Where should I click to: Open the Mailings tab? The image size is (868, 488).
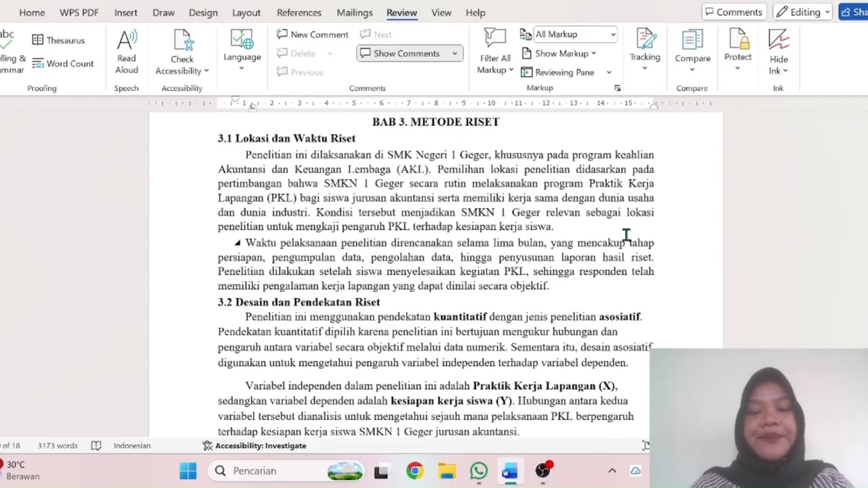[x=355, y=12]
